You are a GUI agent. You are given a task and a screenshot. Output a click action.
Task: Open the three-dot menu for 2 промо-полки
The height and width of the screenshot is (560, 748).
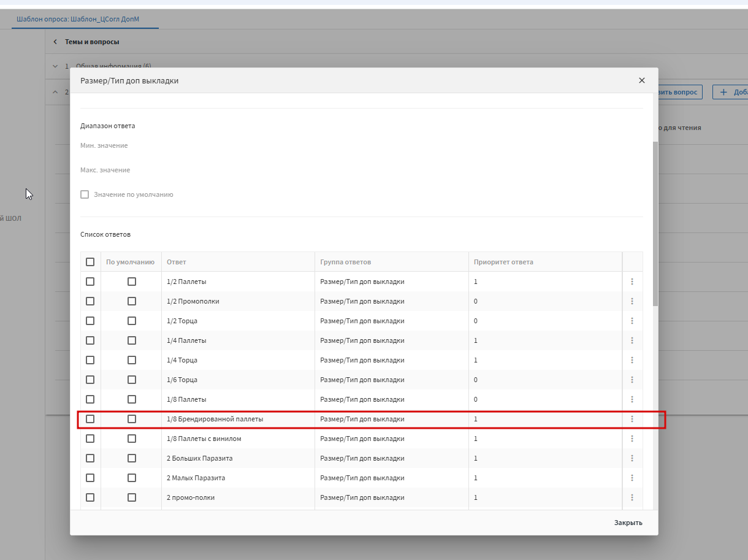point(632,497)
